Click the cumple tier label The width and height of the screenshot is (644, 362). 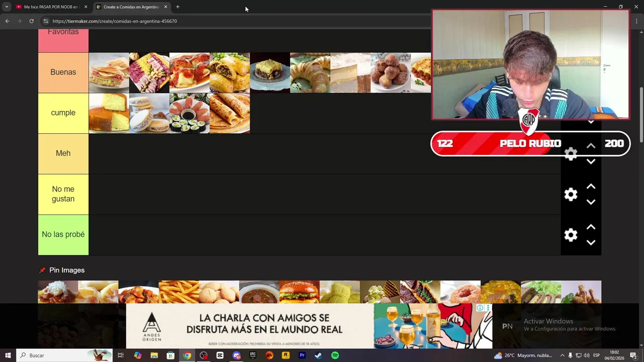(63, 113)
